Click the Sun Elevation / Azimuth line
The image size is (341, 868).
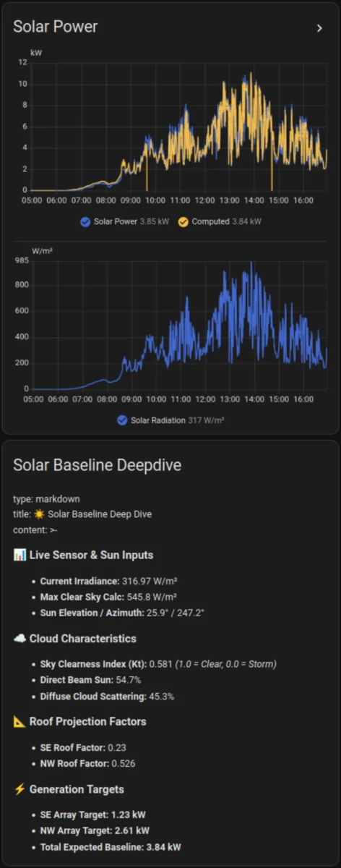122,612
